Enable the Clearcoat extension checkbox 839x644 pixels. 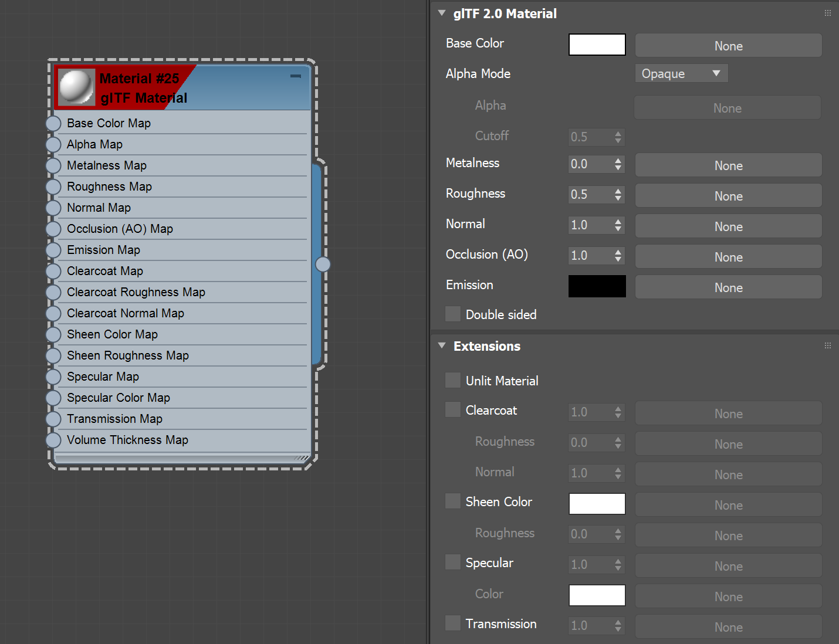pos(453,409)
